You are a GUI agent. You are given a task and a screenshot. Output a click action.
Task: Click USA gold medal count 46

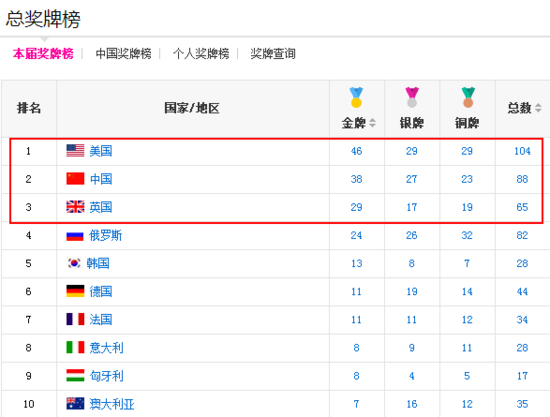point(356,151)
